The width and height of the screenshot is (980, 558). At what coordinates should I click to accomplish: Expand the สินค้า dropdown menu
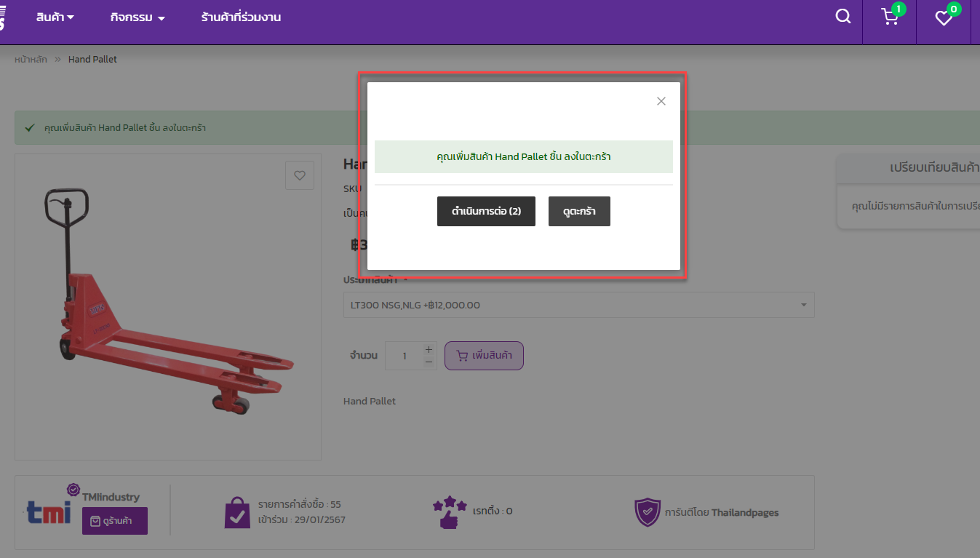[x=55, y=17]
